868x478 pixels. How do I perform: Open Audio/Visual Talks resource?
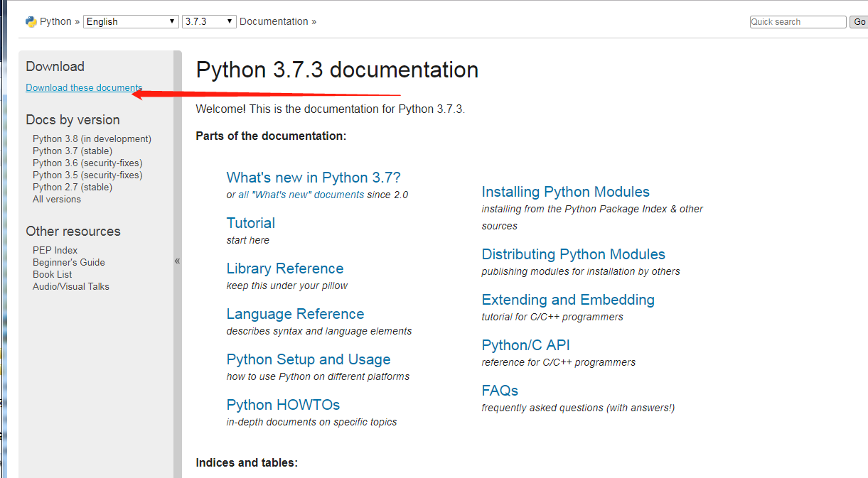71,287
